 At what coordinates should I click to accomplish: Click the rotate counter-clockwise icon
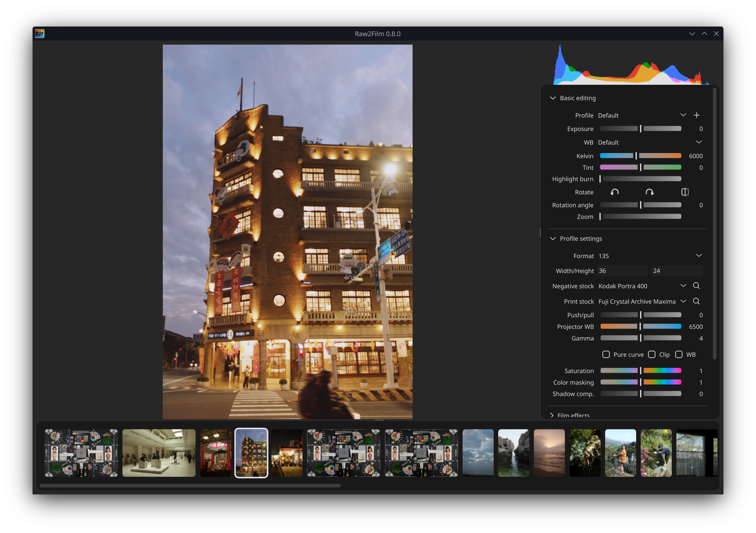[x=614, y=192]
